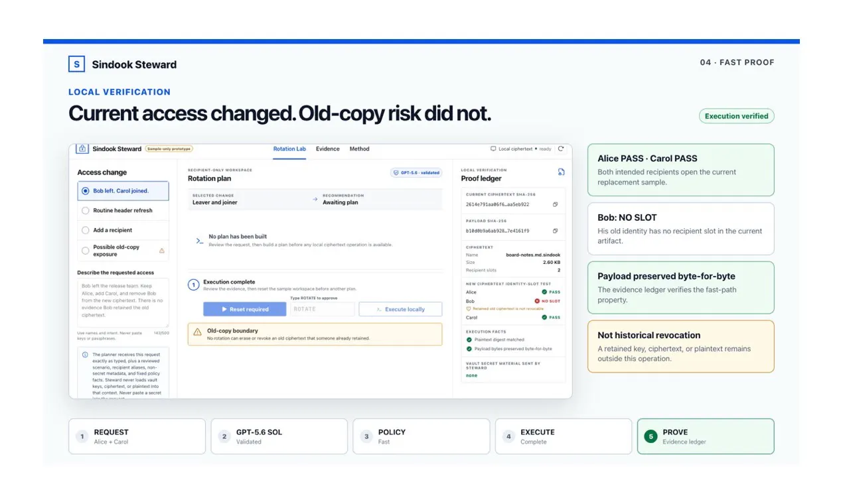The height and width of the screenshot is (504, 843).
Task: Open the Evidence tab
Action: click(x=328, y=149)
